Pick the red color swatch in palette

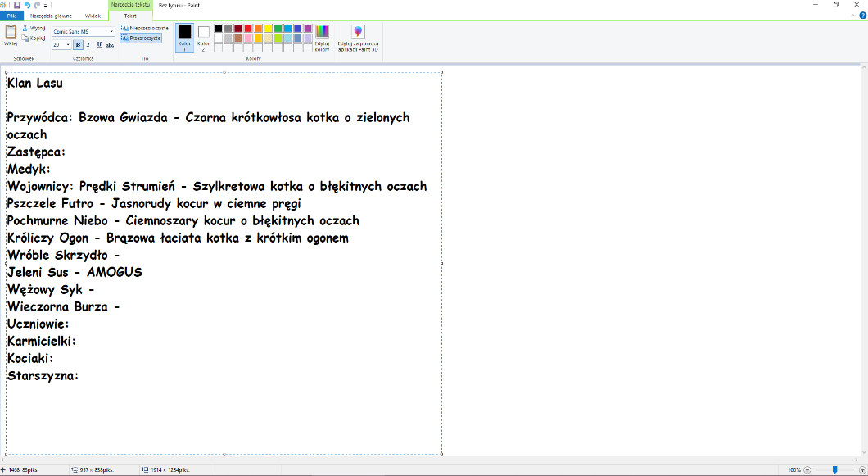pos(247,28)
